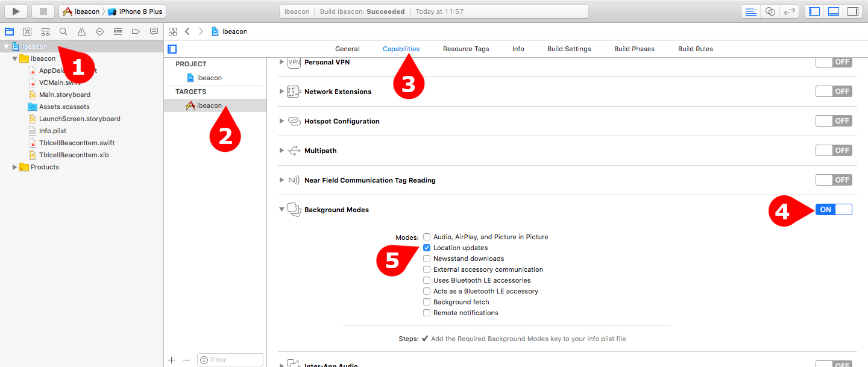Enable Uses Bluetooth LE accessories
This screenshot has height=367, width=868.
tap(427, 280)
